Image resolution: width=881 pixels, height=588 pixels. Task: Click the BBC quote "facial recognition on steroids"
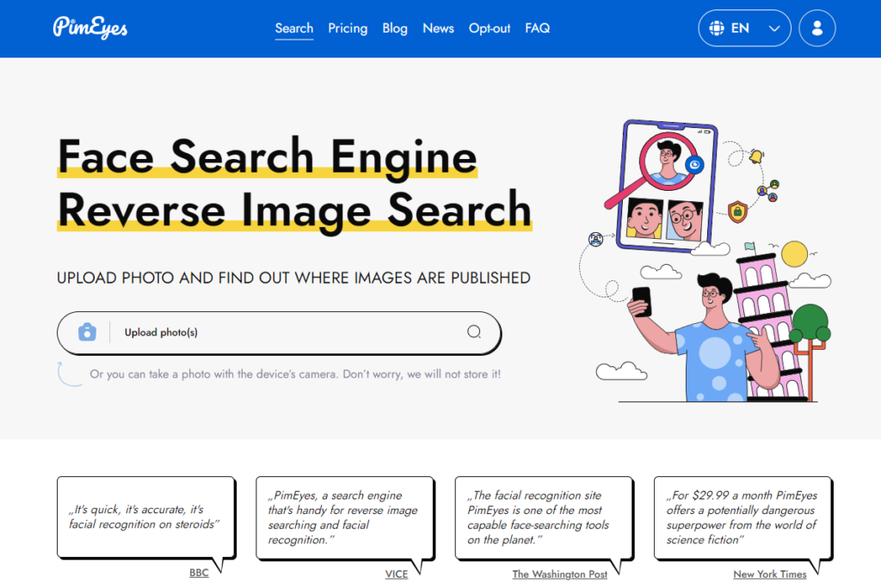[x=146, y=518]
